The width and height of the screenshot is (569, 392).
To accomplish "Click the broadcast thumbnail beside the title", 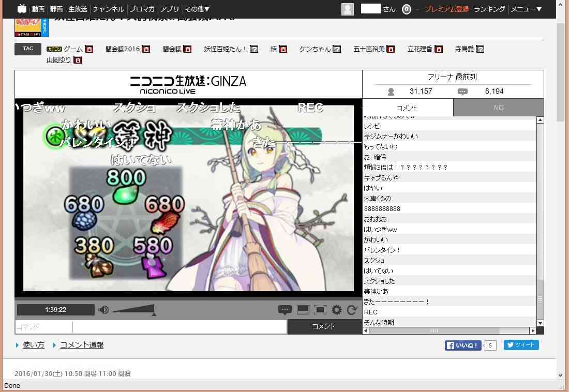I will point(32,27).
